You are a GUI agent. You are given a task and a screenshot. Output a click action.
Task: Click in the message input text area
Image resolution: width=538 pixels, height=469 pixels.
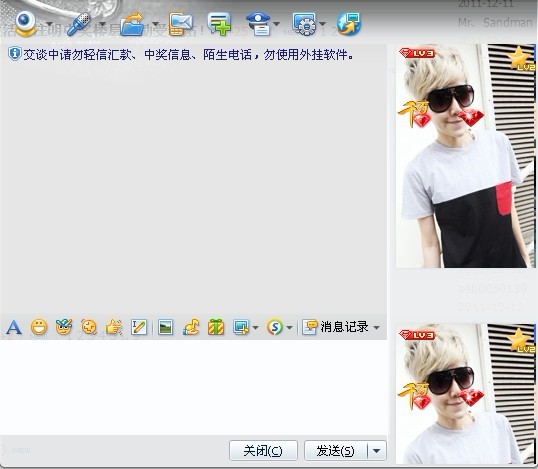tap(194, 388)
